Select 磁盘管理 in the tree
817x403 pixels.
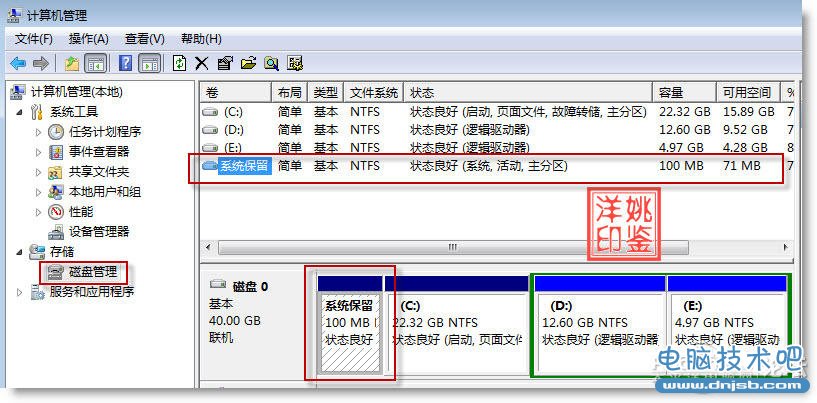93,272
